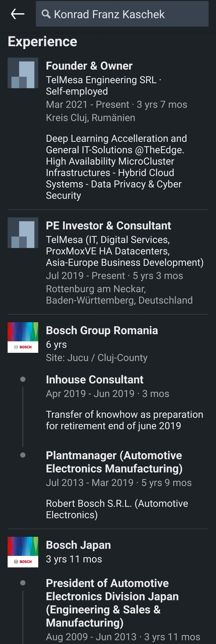
Task: Select Bosch Group Romania company heading
Action: point(102,330)
